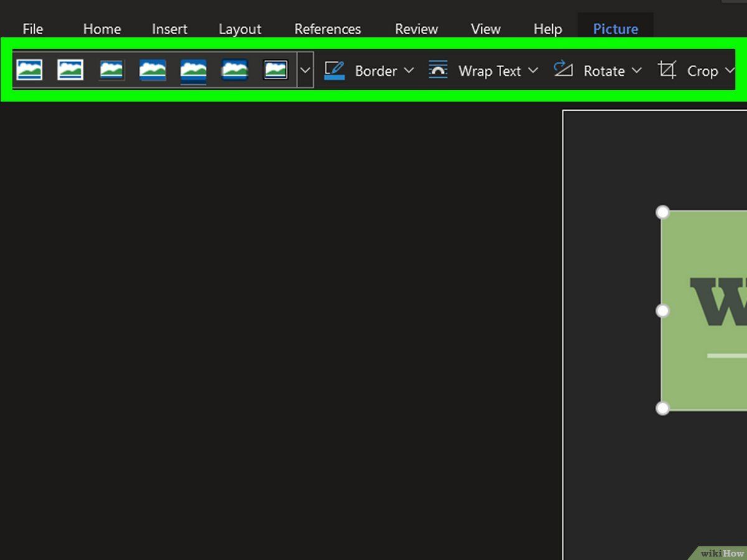The height and width of the screenshot is (560, 747).
Task: Apply the first picture style thumbnail
Action: click(29, 70)
